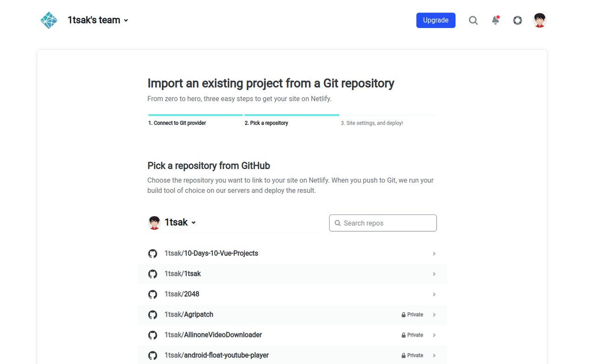
Task: Click GitHub icon beside 10-Days-10-Vue-Projects
Action: point(152,253)
